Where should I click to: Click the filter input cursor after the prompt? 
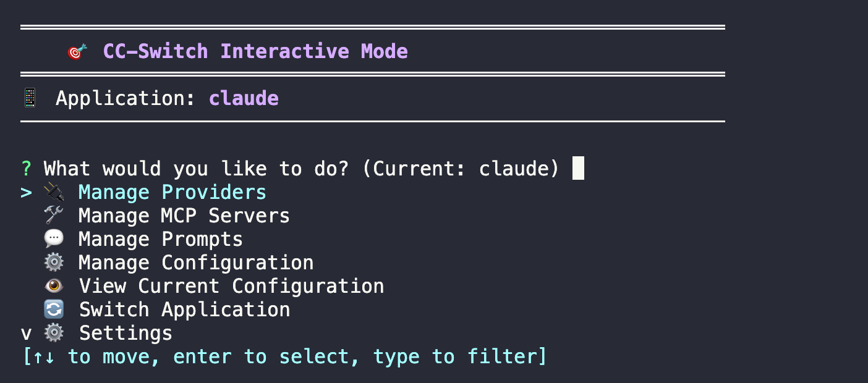pos(577,167)
